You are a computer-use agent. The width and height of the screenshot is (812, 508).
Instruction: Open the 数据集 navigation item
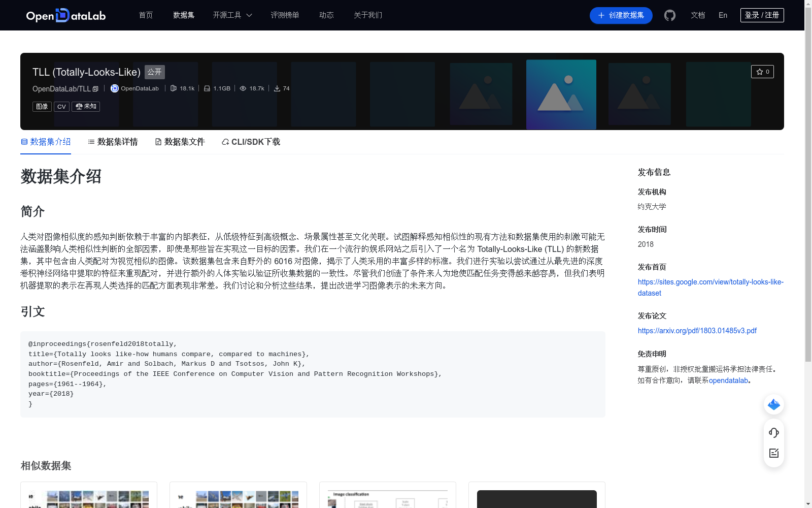coord(184,15)
